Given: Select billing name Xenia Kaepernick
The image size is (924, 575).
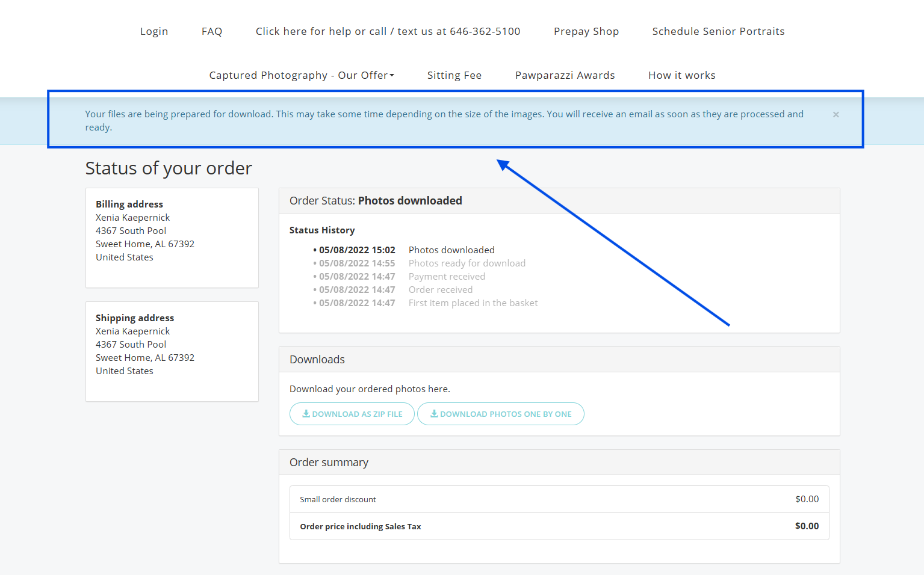Looking at the screenshot, I should pyautogui.click(x=132, y=218).
